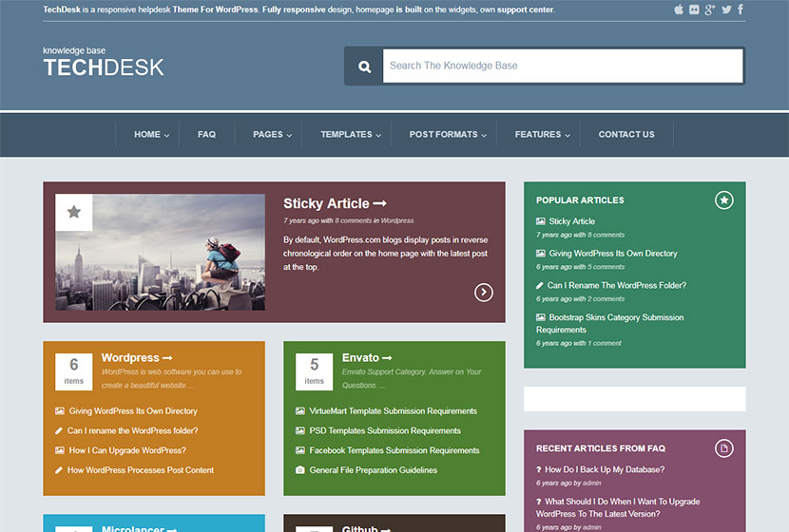This screenshot has width=789, height=532.
Task: Open the How Do I Back Up My Database? link
Action: tap(605, 469)
